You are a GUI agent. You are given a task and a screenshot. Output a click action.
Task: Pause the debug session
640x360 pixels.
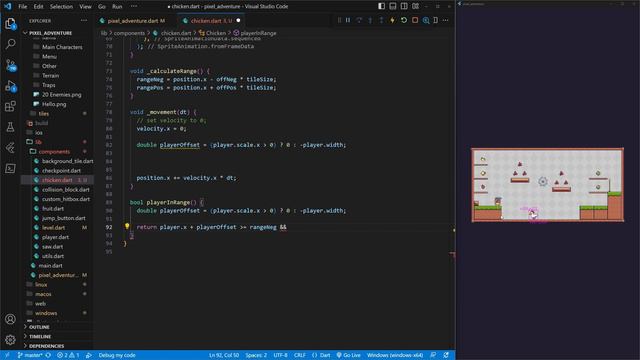pos(348,20)
